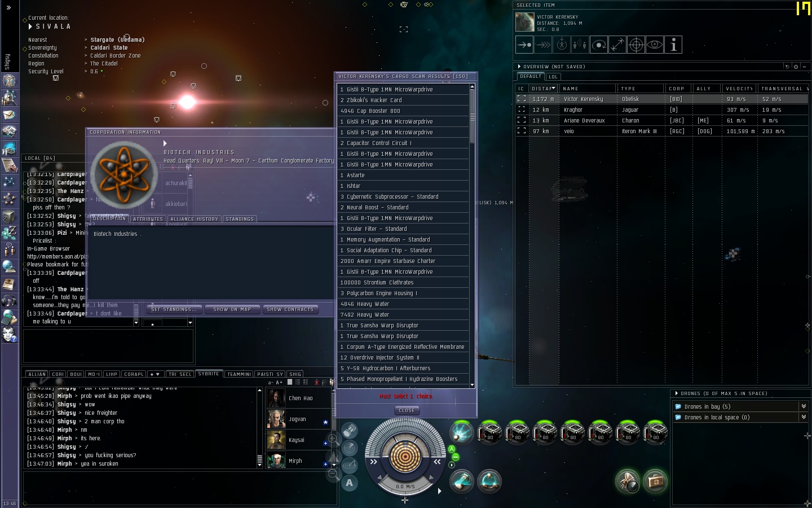Toggle the solid-lines member list view icon
Screen dimensions: 812x508
click(290, 382)
